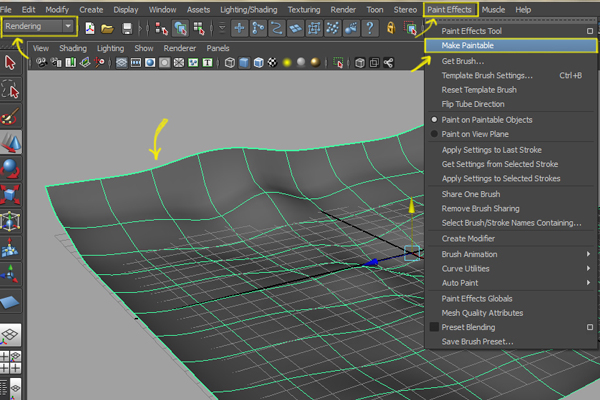The width and height of the screenshot is (600, 400).
Task: Activate the Show Manipulator Tool
Action: [10, 274]
